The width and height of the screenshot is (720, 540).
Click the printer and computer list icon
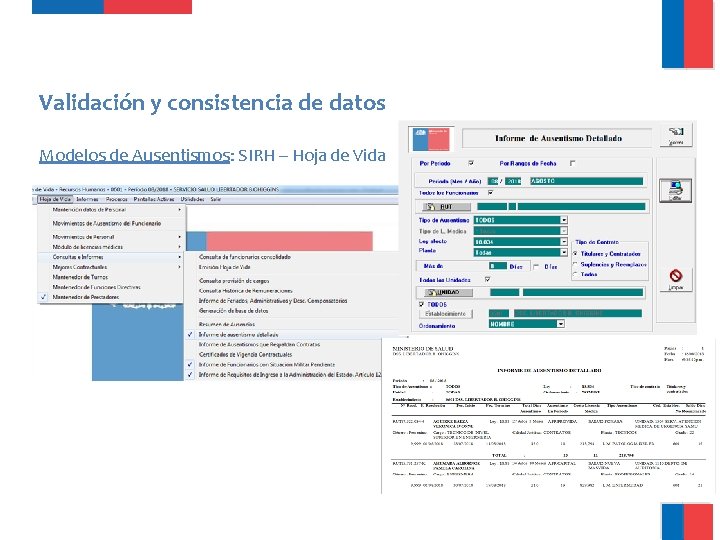pyautogui.click(x=675, y=191)
